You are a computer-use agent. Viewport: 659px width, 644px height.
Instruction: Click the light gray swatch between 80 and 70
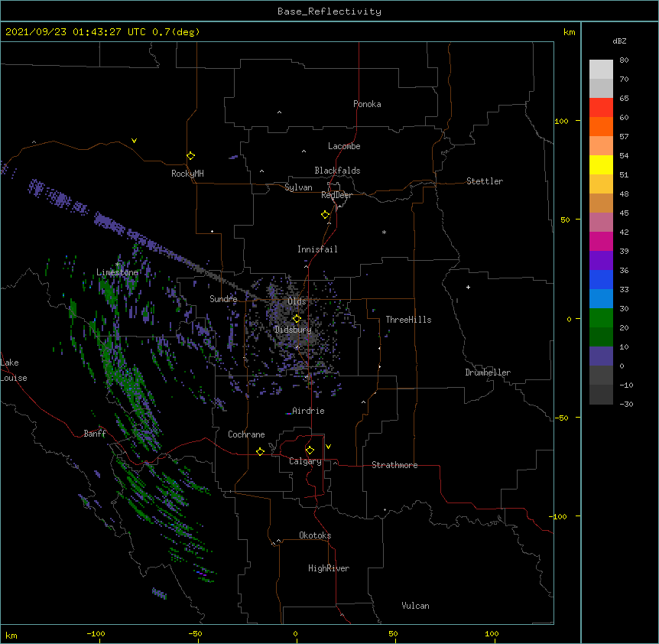[x=601, y=70]
